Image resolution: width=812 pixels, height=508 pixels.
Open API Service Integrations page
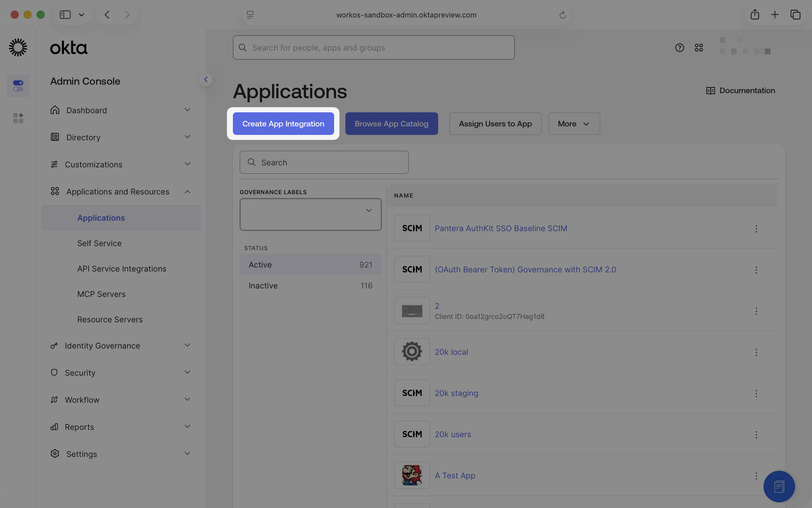122,269
